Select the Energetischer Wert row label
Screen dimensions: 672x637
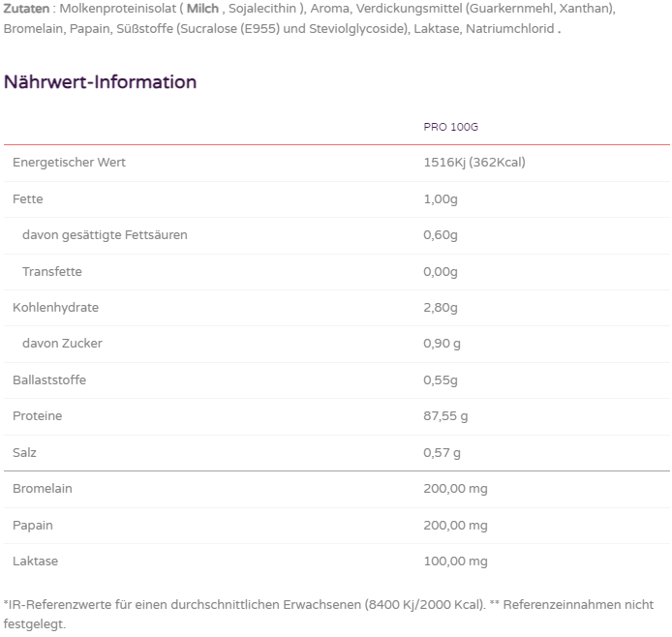tap(69, 163)
